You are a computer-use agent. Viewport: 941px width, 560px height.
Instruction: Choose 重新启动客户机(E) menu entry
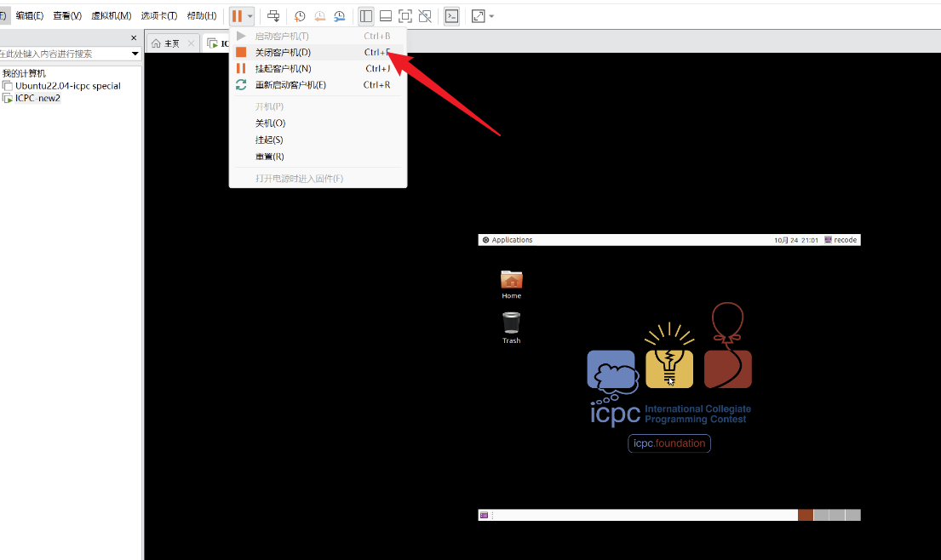290,85
